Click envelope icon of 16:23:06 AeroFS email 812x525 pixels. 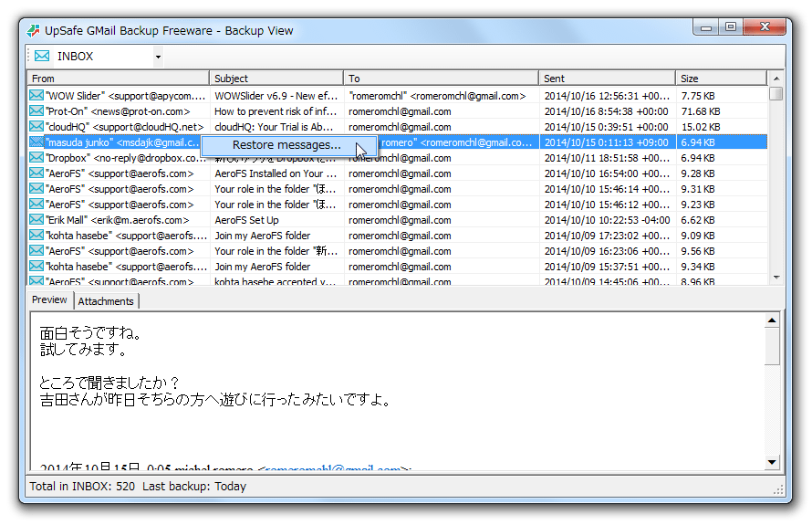tap(36, 250)
